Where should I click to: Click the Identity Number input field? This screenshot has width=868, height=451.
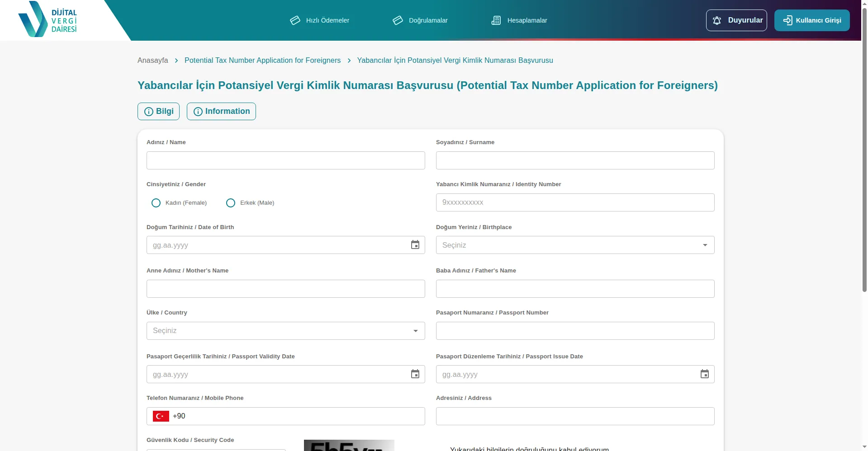(575, 202)
